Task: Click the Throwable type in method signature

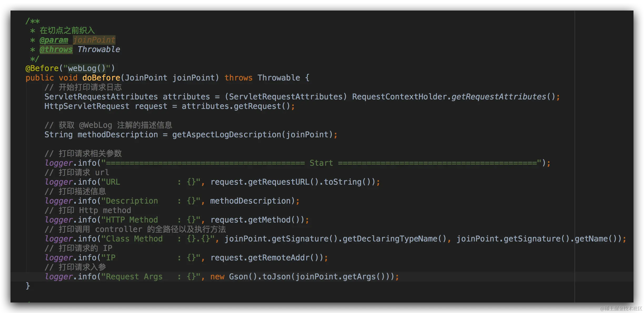Action: tap(279, 78)
